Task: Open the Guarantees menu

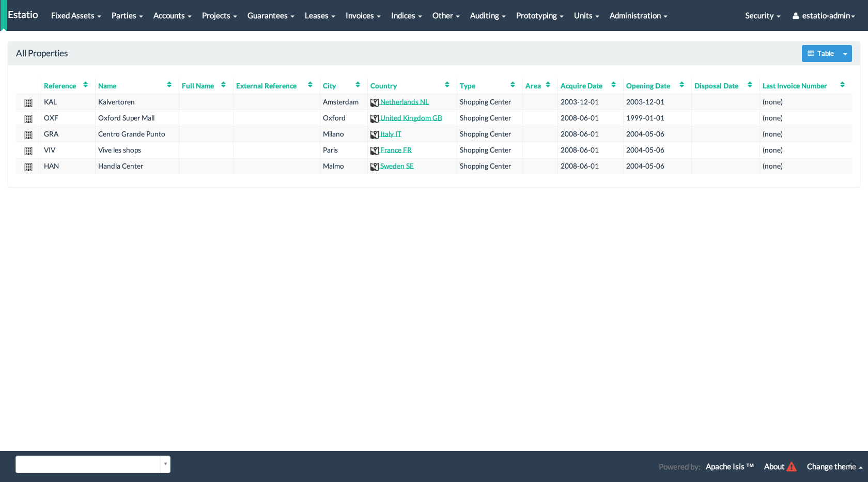Action: pos(271,16)
